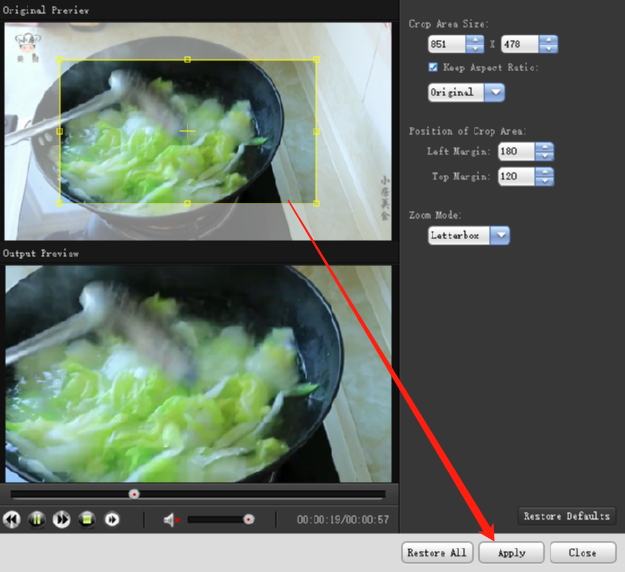Click the crop width field 851

[447, 44]
